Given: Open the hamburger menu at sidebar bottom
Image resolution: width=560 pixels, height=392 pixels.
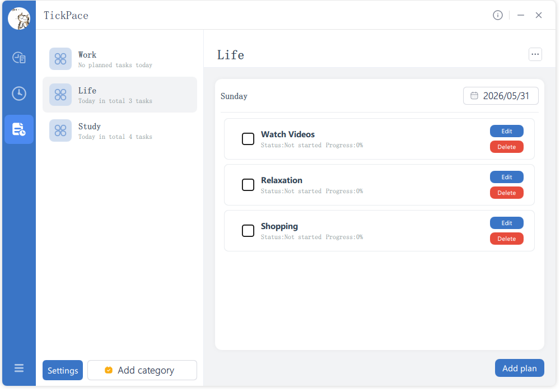Looking at the screenshot, I should point(19,368).
